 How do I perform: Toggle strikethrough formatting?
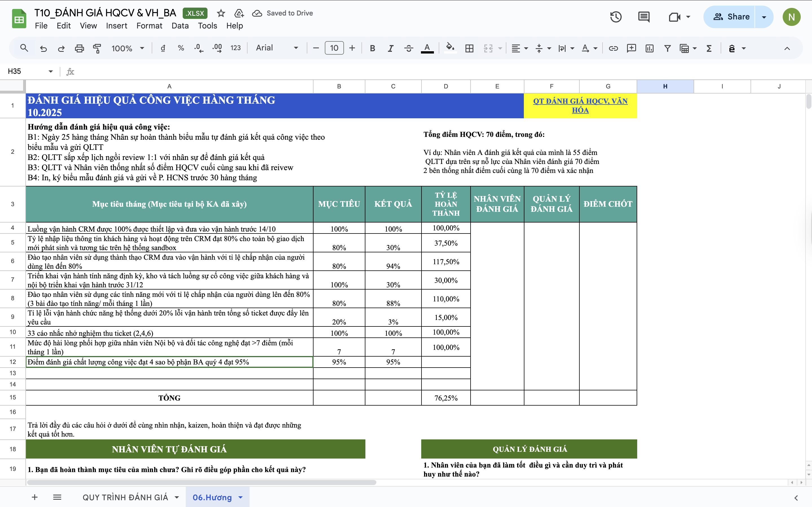click(408, 48)
